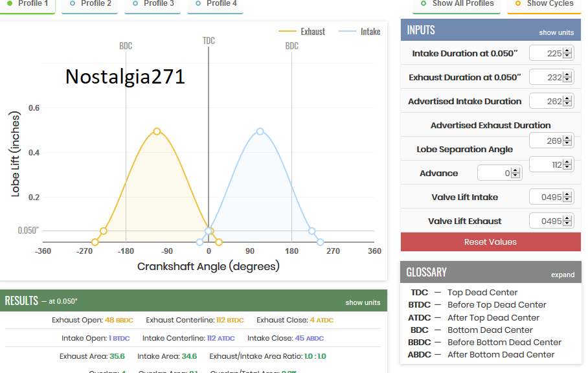Click the 'Exhaust Area: 35.6' result

pos(92,356)
